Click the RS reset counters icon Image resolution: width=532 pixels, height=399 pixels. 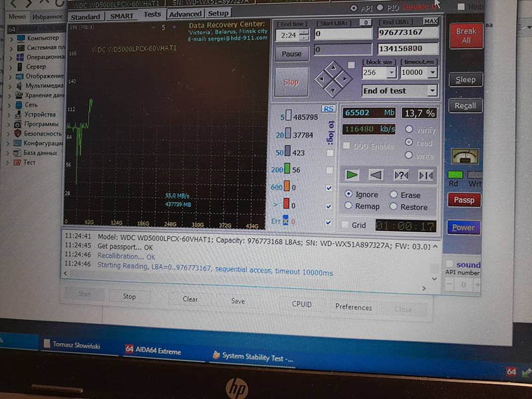[x=328, y=108]
